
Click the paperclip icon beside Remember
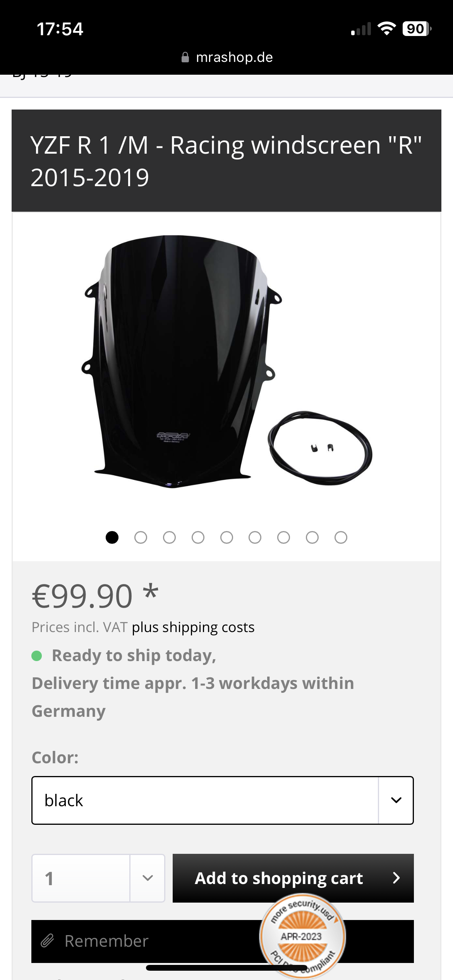coord(47,941)
